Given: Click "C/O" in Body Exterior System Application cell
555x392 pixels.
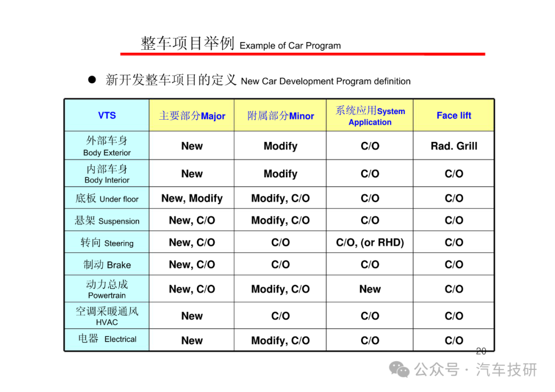Looking at the screenshot, I should [x=370, y=146].
